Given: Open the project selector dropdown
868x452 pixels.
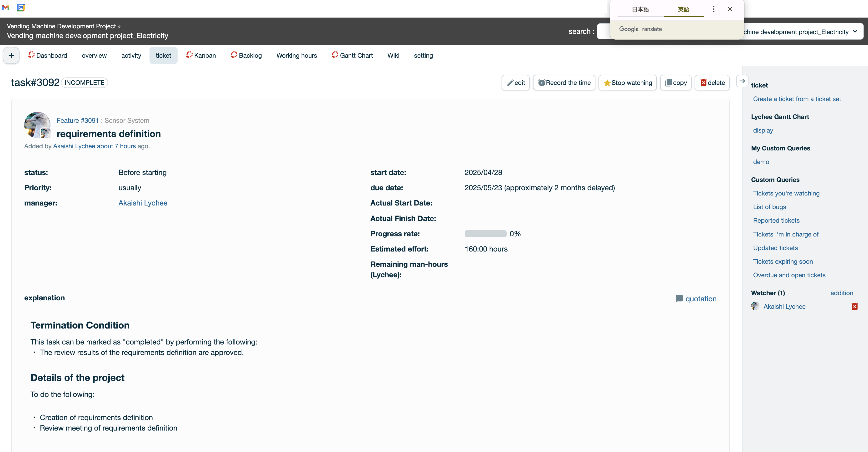Looking at the screenshot, I should [802, 32].
